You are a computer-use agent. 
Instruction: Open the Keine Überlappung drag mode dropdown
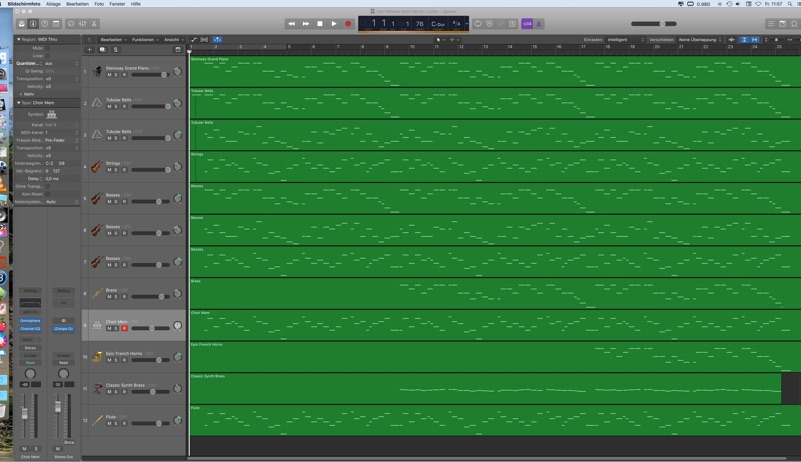coord(700,39)
